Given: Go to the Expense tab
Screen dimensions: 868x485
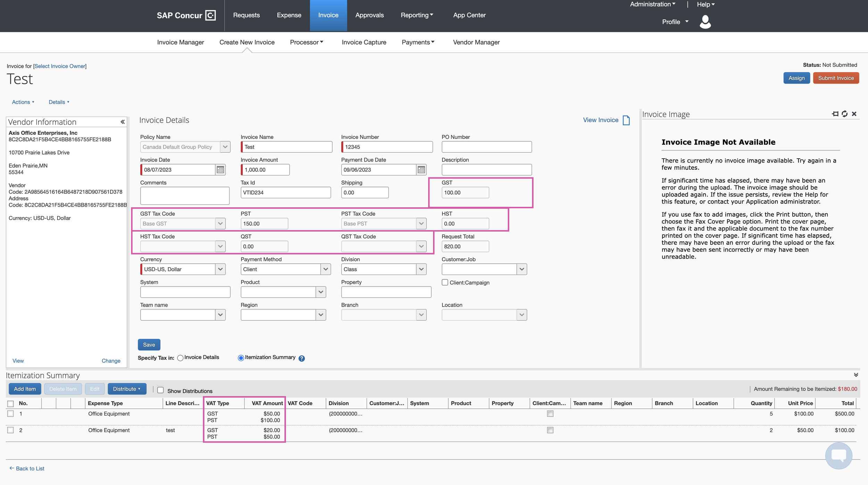Looking at the screenshot, I should (289, 15).
